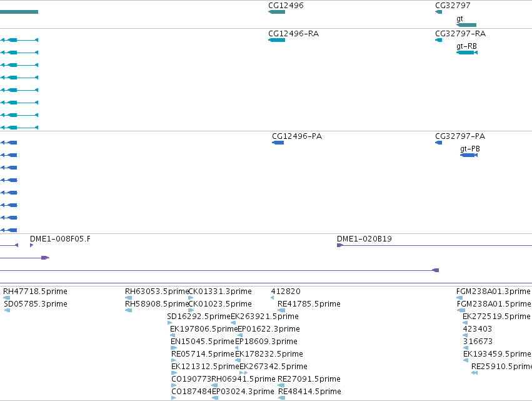Click the gt gene arrow glyph
Screen dimensions: 532x401
pyautogui.click(x=466, y=25)
